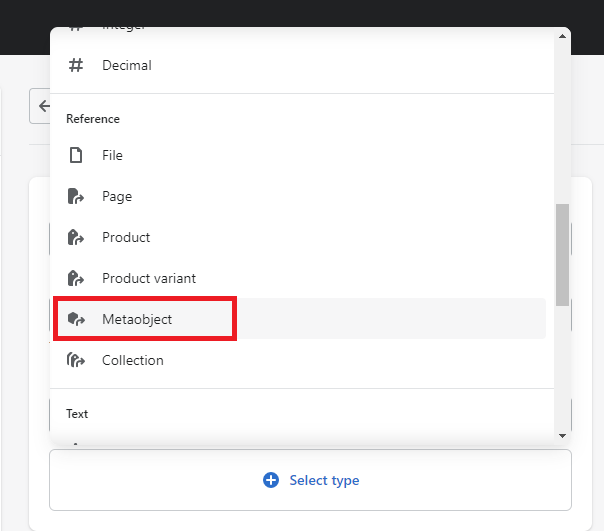Select the Product variant option
The image size is (604, 531).
click(300, 278)
